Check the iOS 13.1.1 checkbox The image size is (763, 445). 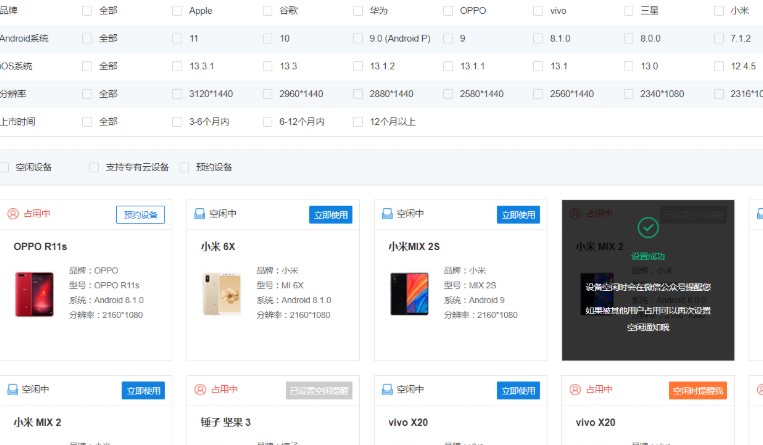click(x=448, y=66)
